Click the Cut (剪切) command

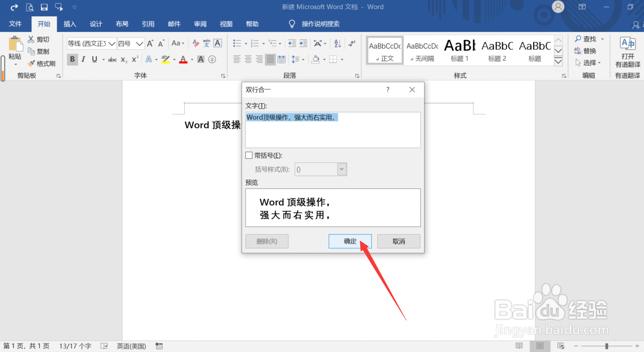[38, 39]
